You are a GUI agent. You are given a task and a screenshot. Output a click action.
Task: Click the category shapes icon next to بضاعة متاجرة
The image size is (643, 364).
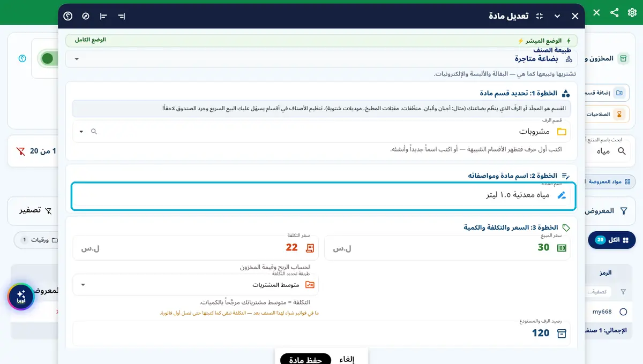pyautogui.click(x=569, y=59)
